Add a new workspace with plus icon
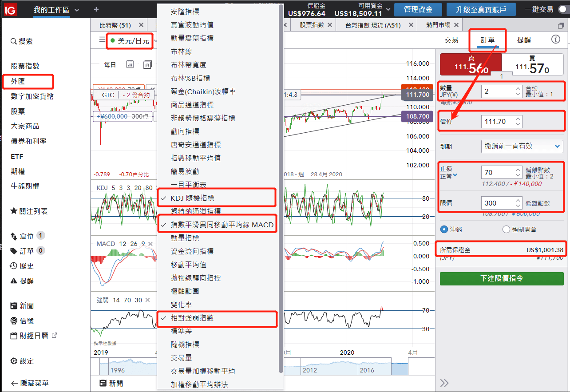Screen dimensions: 570x392 tap(96, 9)
